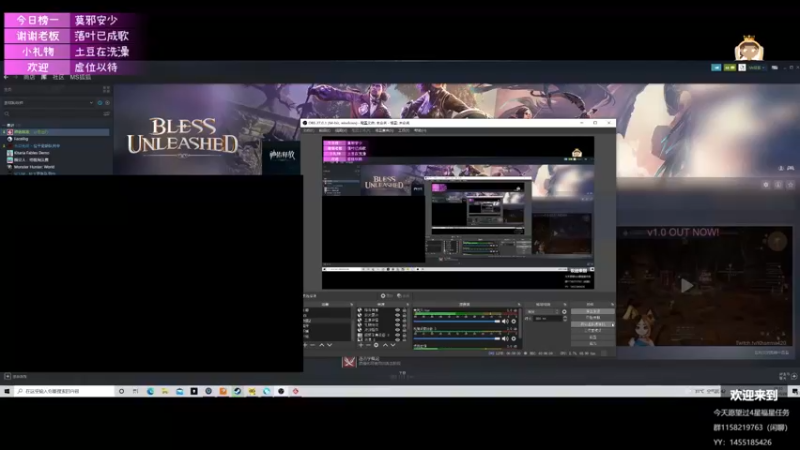Screen dimensions: 800x450
Task: Click the add game plus icon in Steam footer
Action: pyautogui.click(x=7, y=377)
